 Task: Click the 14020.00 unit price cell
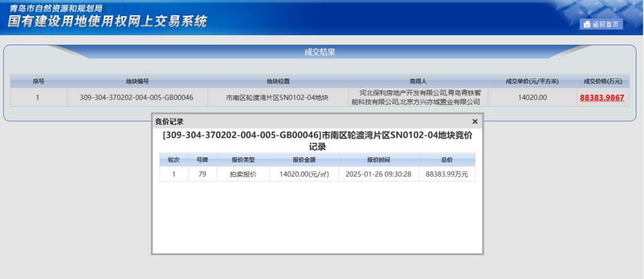tap(532, 97)
